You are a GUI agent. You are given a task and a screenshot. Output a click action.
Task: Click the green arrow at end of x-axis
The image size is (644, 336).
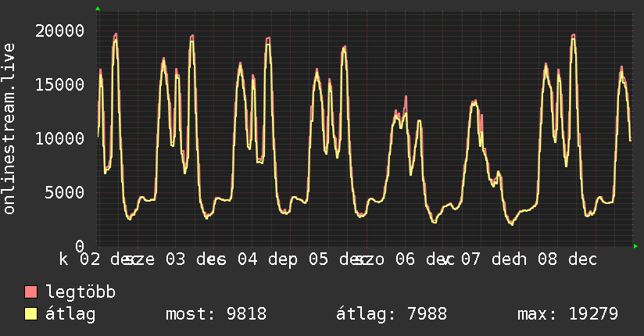tap(635, 246)
